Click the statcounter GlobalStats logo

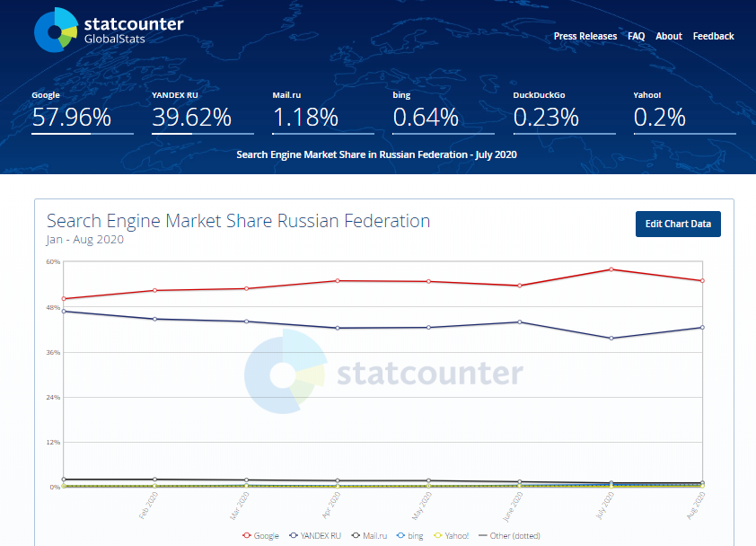[x=109, y=30]
